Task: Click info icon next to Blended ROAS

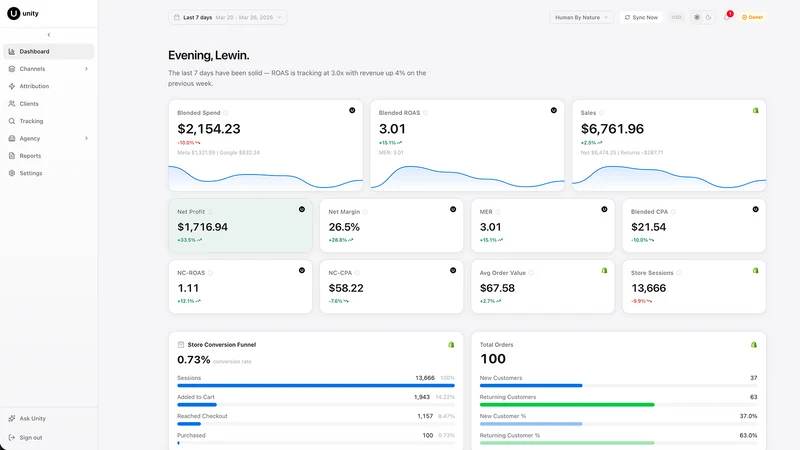Action: click(425, 113)
